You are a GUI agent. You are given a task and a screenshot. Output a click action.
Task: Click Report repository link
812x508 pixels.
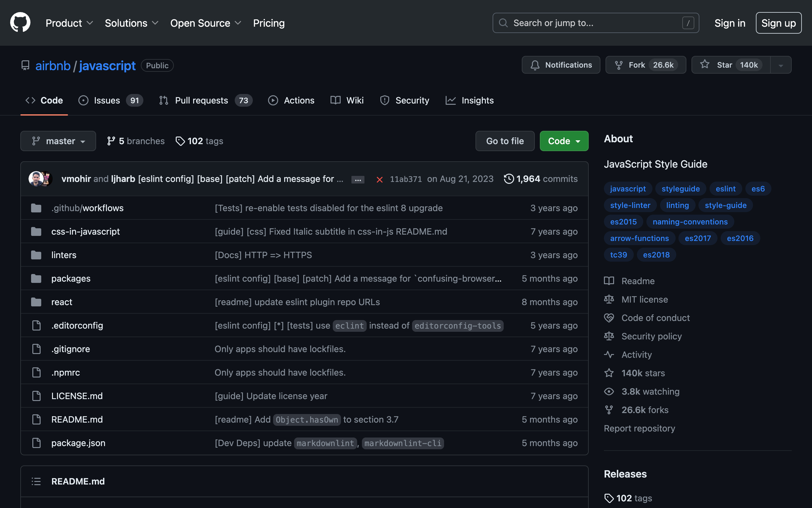coord(639,428)
